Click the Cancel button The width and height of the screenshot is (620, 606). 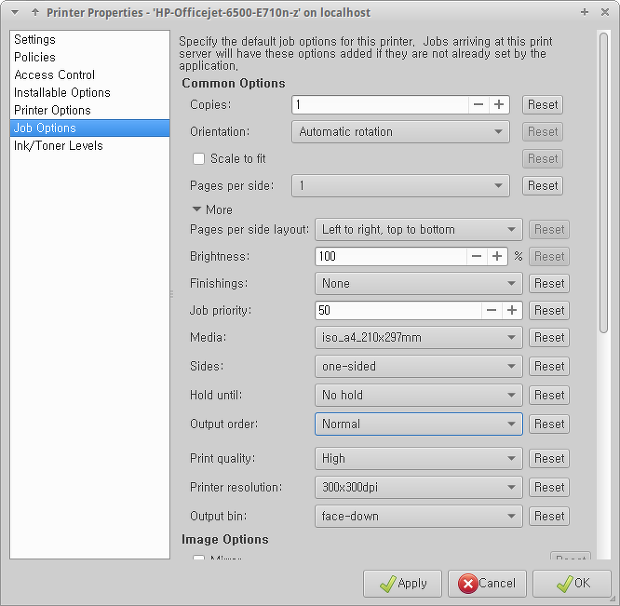coord(487,583)
